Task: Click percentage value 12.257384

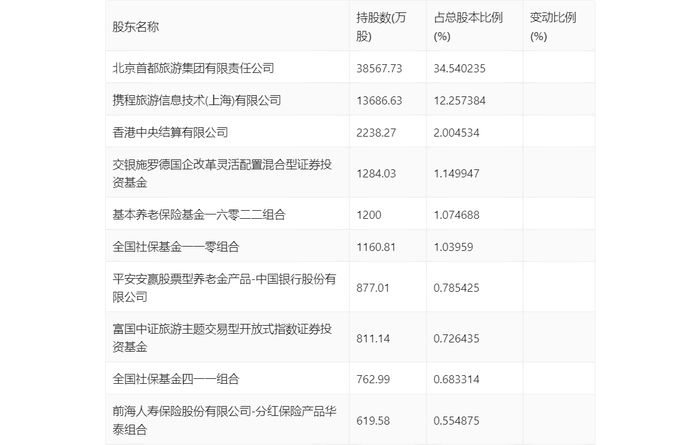Action: [459, 100]
